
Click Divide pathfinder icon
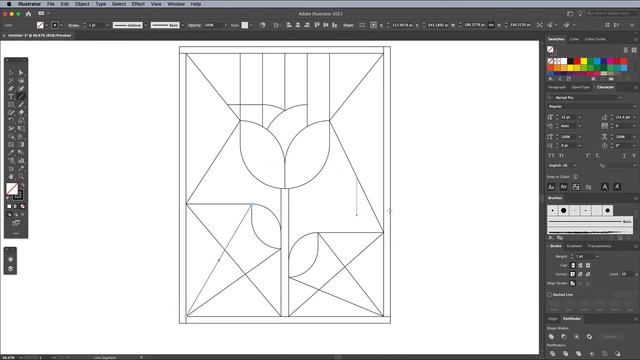tap(552, 353)
